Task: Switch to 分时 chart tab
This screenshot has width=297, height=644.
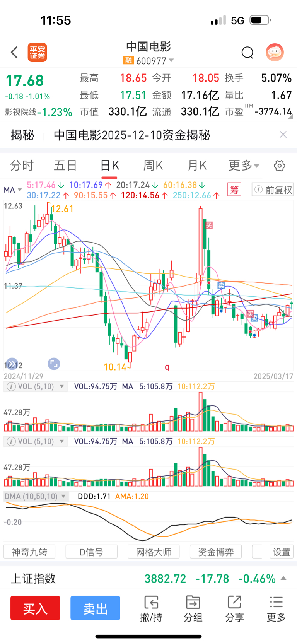Action: pyautogui.click(x=22, y=166)
